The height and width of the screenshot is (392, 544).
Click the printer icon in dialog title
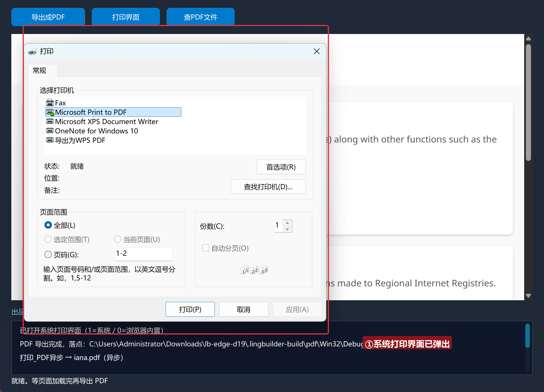coord(32,52)
